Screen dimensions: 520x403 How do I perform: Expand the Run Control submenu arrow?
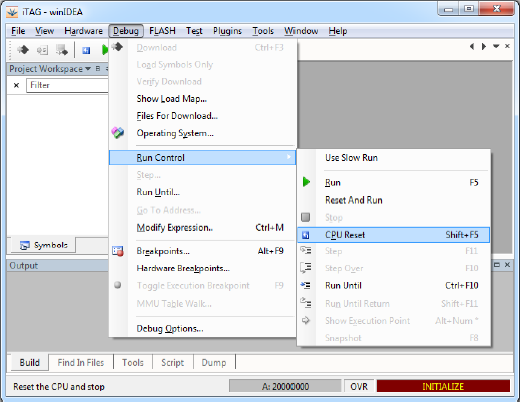click(x=289, y=157)
